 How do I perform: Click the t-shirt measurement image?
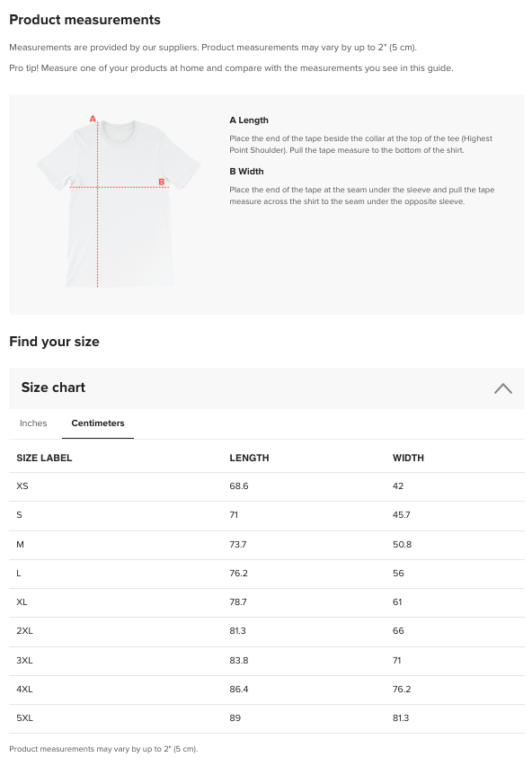coord(119,201)
